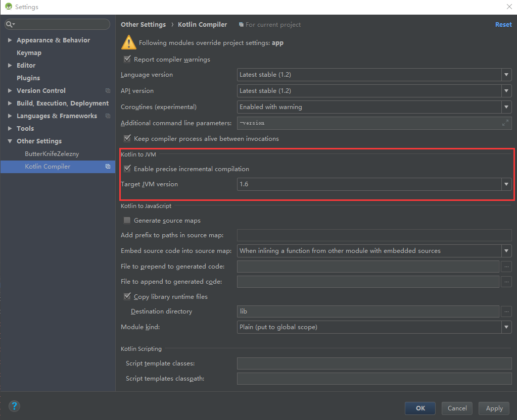The width and height of the screenshot is (517, 420).
Task: Enable Generate source maps checkbox
Action: coord(127,221)
